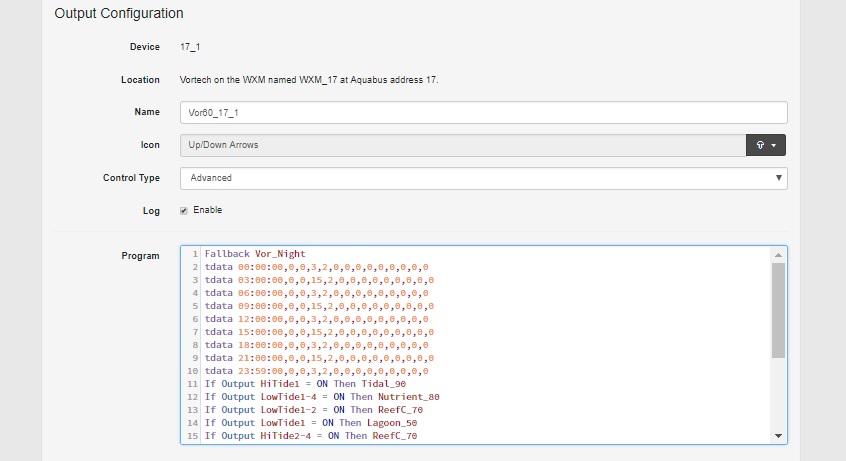The width and height of the screenshot is (846, 461).
Task: Click the tdata 03:00:00 program line
Action: coord(319,280)
